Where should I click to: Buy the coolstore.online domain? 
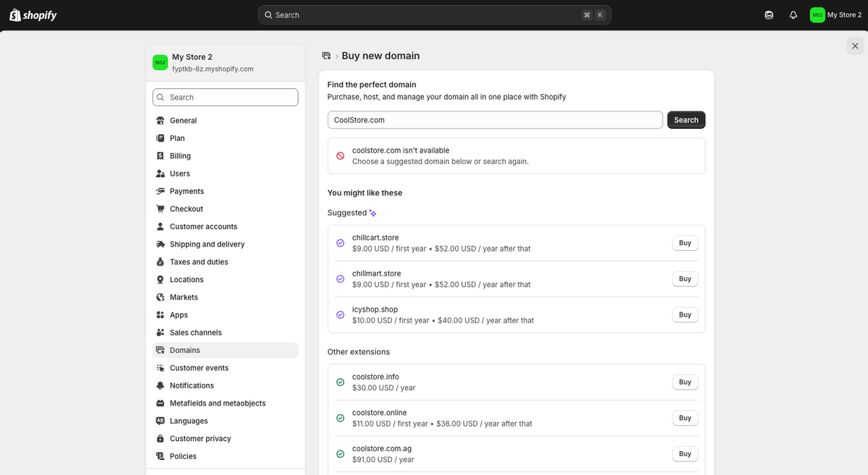[685, 418]
